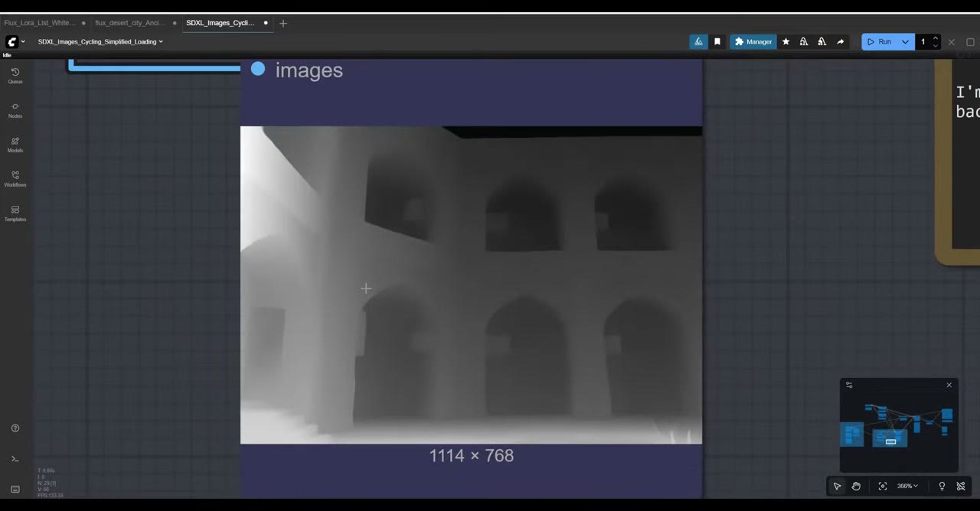The image size is (980, 511).
Task: Open the Models library panel
Action: [15, 144]
